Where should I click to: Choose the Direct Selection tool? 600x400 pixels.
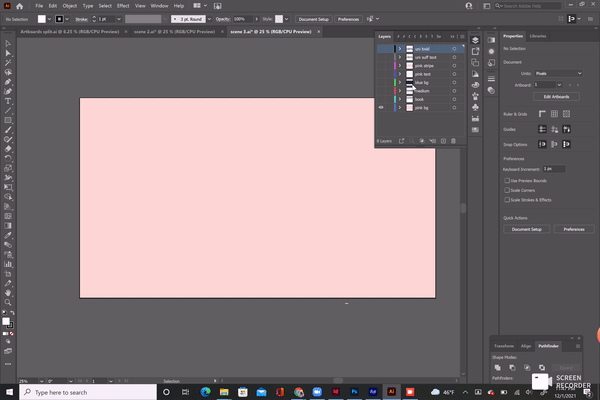(8, 53)
